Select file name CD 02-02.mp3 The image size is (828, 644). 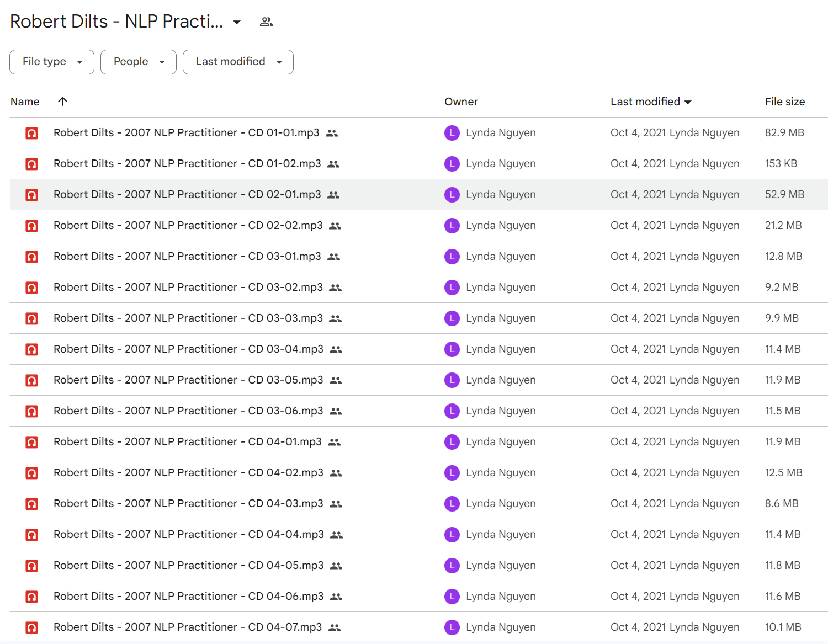tap(188, 225)
